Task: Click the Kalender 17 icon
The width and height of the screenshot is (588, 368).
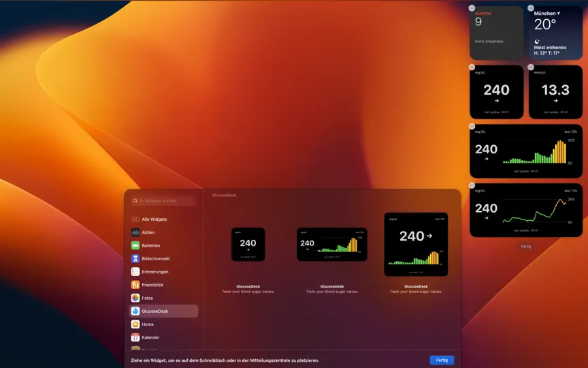Action: click(135, 337)
